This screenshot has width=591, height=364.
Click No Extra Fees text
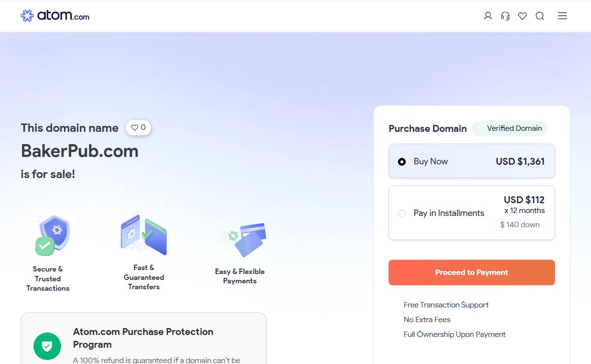pyautogui.click(x=427, y=320)
